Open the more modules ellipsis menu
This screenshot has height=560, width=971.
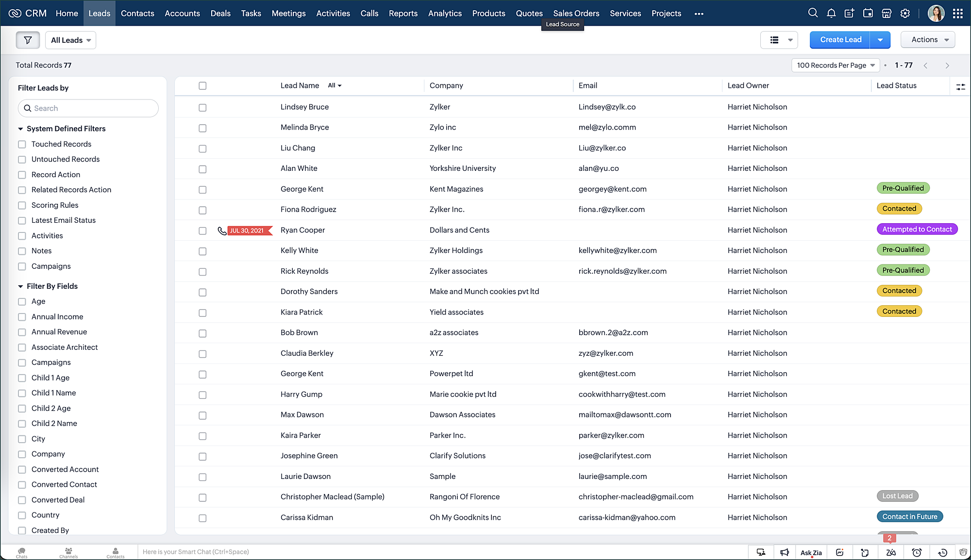click(699, 14)
